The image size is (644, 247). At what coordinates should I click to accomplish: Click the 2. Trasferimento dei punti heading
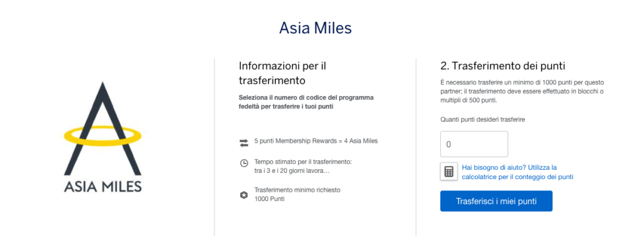pyautogui.click(x=502, y=65)
